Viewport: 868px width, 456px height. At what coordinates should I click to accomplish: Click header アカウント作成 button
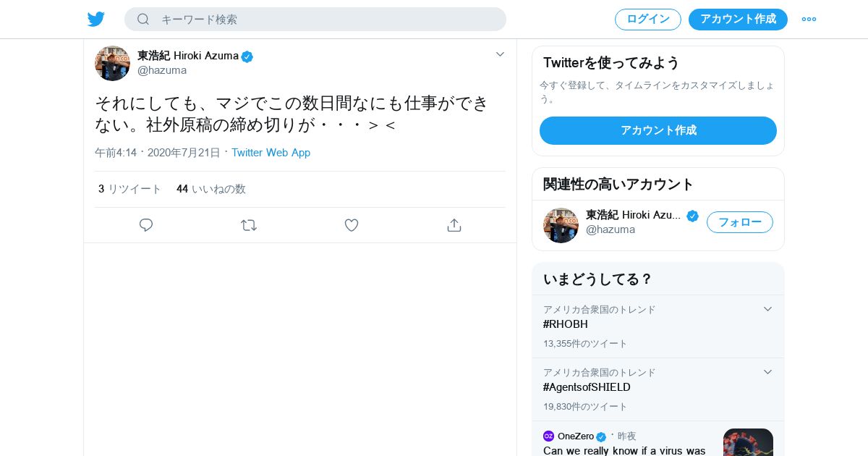coord(738,20)
